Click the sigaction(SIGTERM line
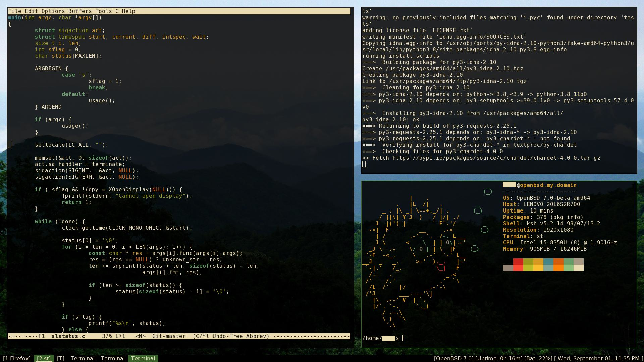Screen dimensions: 644x362 (87, 177)
